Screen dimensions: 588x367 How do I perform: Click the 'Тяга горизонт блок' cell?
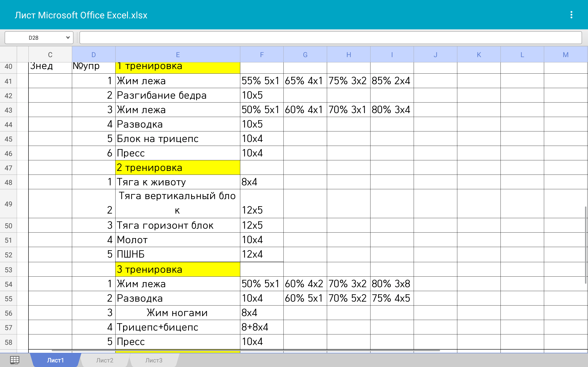[x=178, y=225]
